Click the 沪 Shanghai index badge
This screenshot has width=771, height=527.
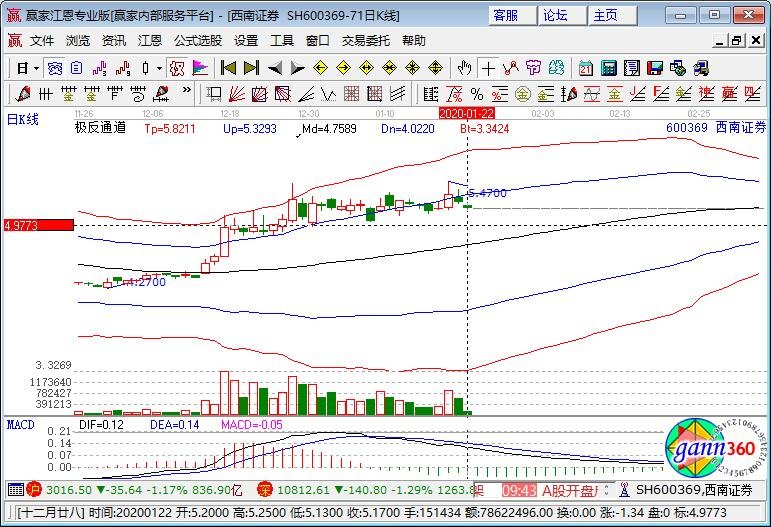34,489
